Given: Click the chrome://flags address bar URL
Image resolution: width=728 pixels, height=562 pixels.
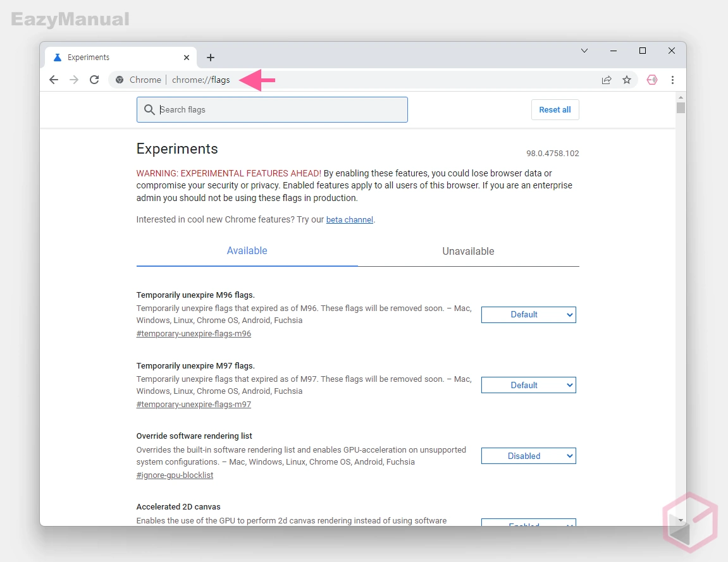Looking at the screenshot, I should tap(201, 80).
